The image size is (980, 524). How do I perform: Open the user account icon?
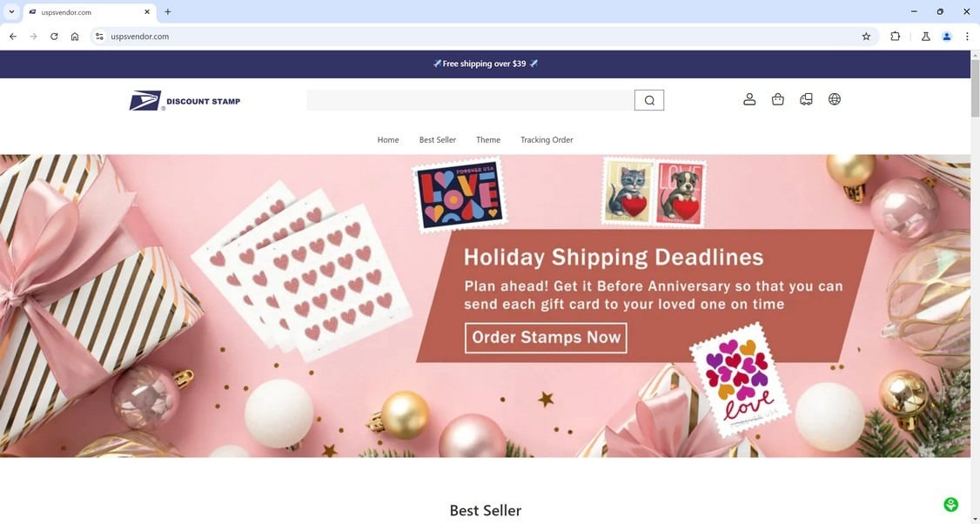(749, 99)
